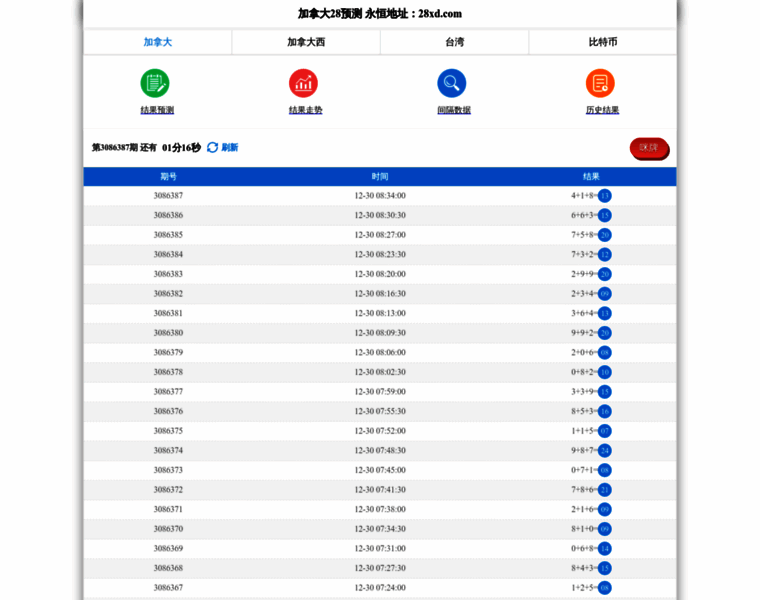Click result badge 13 for period 3086387
The height and width of the screenshot is (600, 760).
(x=604, y=196)
